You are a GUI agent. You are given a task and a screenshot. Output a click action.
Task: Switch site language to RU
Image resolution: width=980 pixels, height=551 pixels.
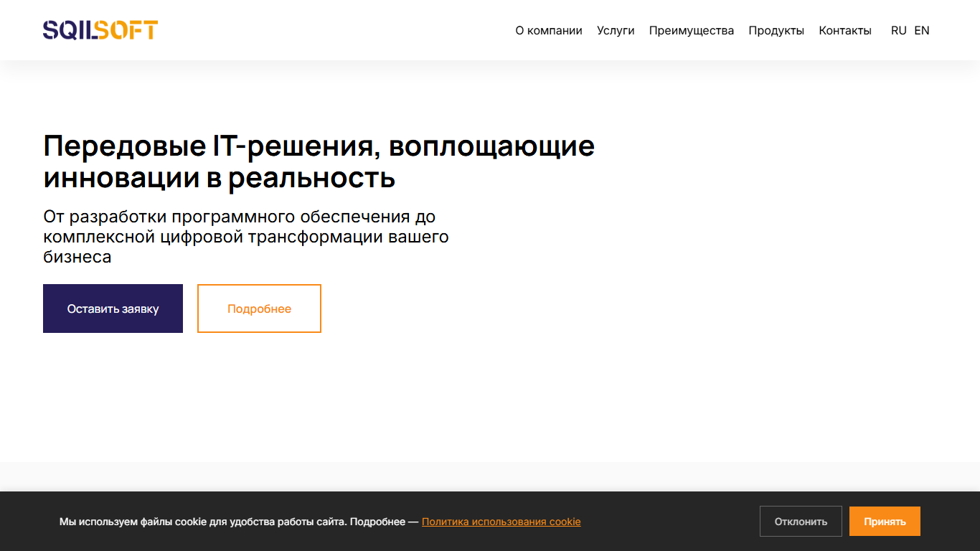(x=899, y=31)
